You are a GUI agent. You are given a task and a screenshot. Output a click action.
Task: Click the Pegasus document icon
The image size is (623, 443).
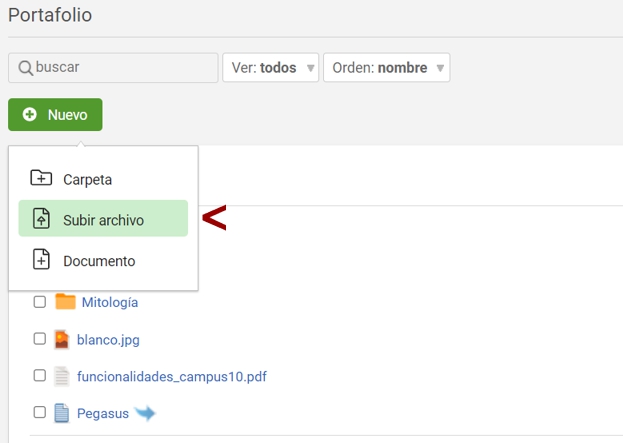62,412
